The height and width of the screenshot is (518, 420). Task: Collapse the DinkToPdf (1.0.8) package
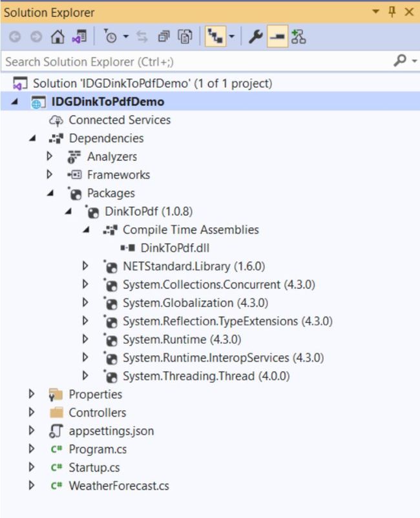68,211
